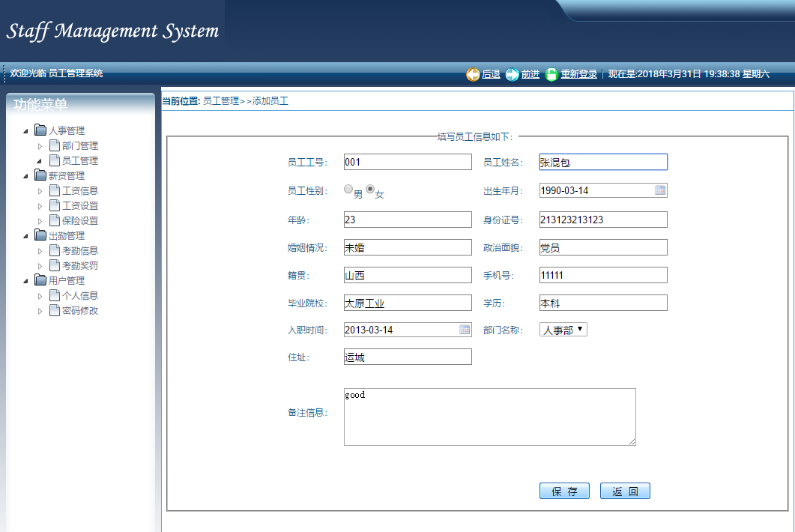Select the 女 gender radio button

click(x=370, y=190)
